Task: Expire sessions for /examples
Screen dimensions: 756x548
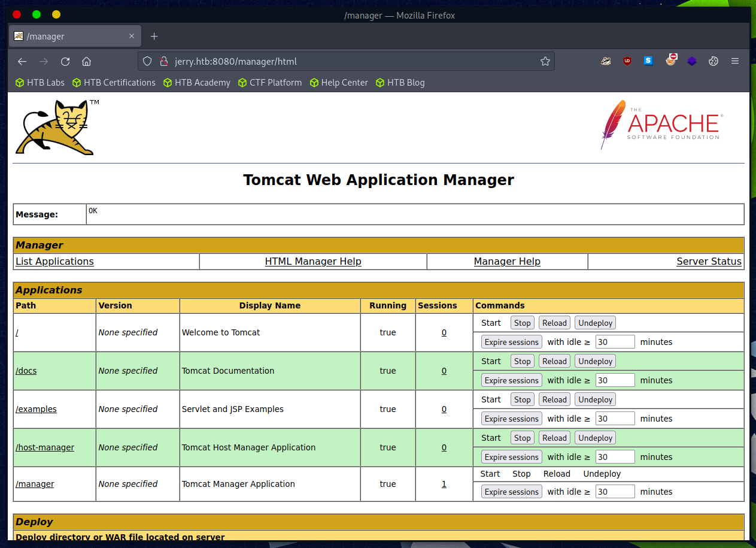Action: [x=512, y=419]
